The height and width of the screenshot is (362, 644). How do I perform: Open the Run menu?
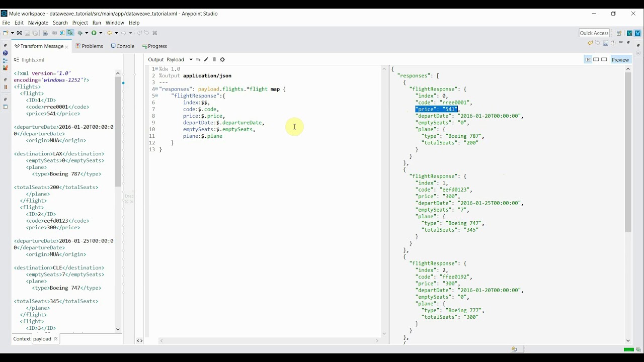click(97, 23)
